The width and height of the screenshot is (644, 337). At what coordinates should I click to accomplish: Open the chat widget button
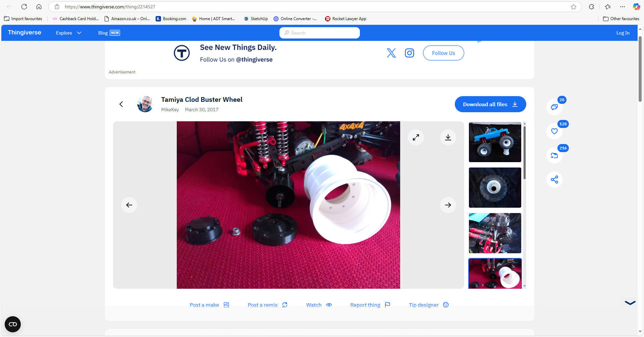(x=13, y=324)
